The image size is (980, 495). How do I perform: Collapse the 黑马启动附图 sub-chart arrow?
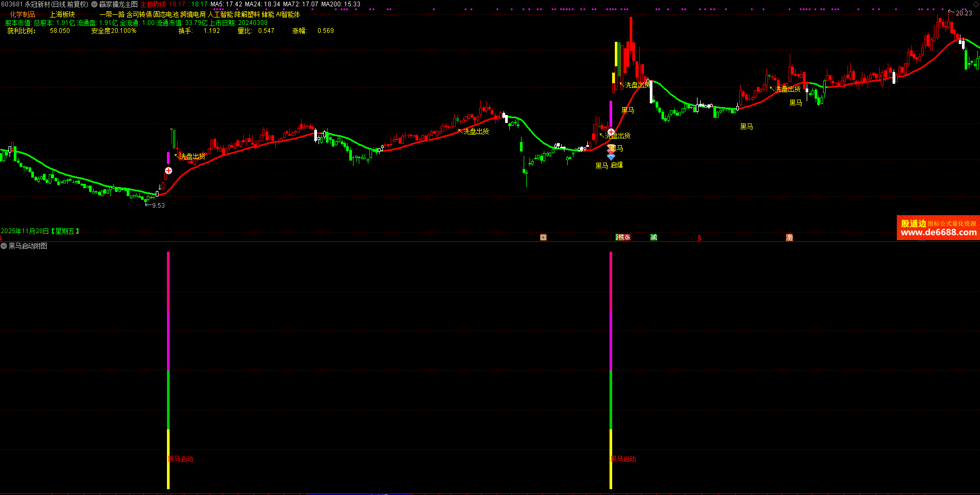[x=4, y=246]
